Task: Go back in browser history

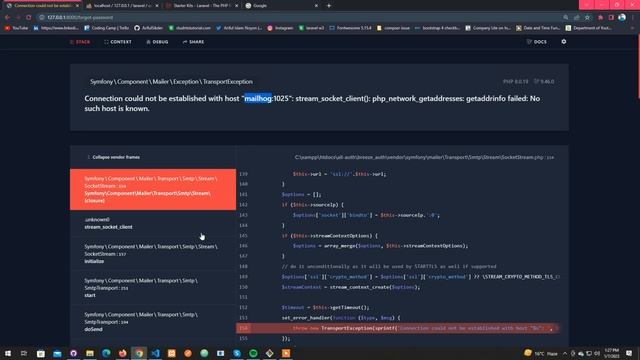Action: coord(7,18)
